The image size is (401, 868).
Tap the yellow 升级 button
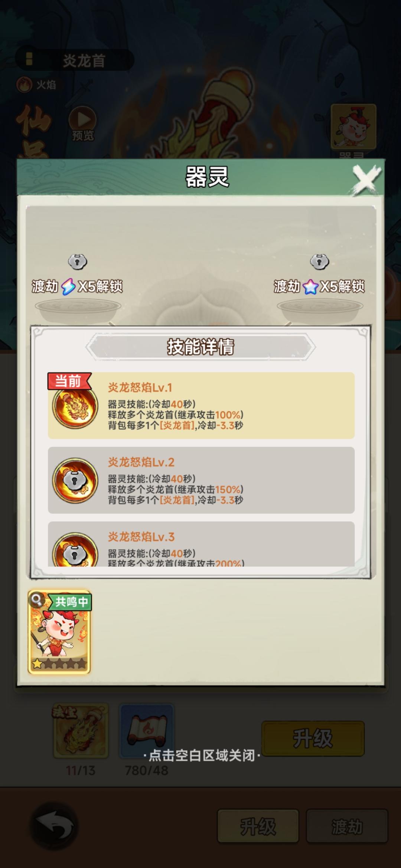313,739
